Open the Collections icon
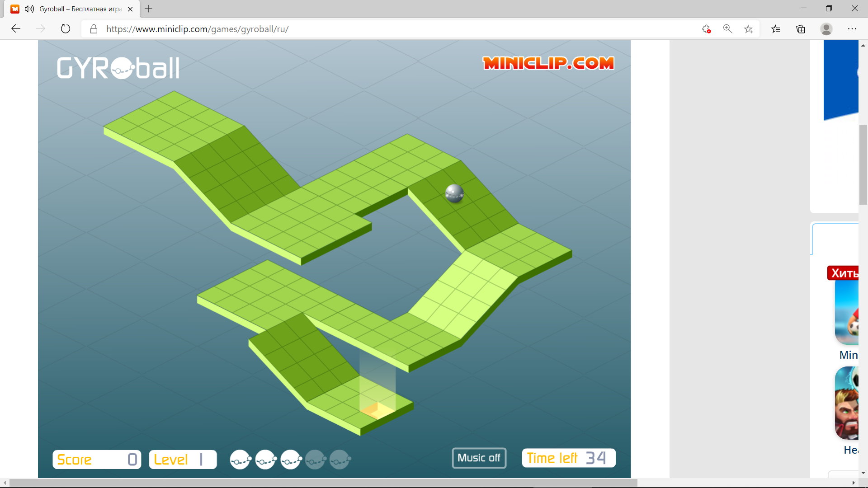The height and width of the screenshot is (488, 868). (801, 29)
